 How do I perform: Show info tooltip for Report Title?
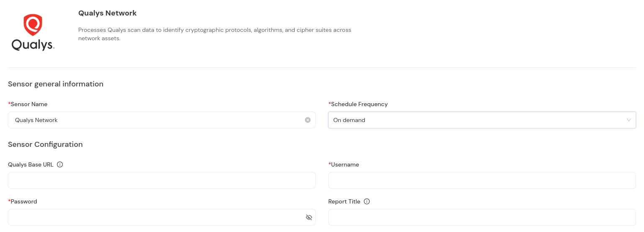[x=367, y=201]
